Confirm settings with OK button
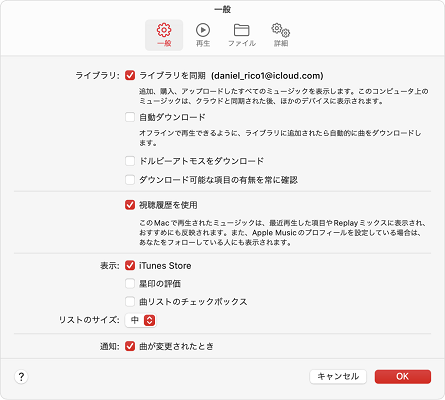The height and width of the screenshot is (400, 445). (403, 377)
